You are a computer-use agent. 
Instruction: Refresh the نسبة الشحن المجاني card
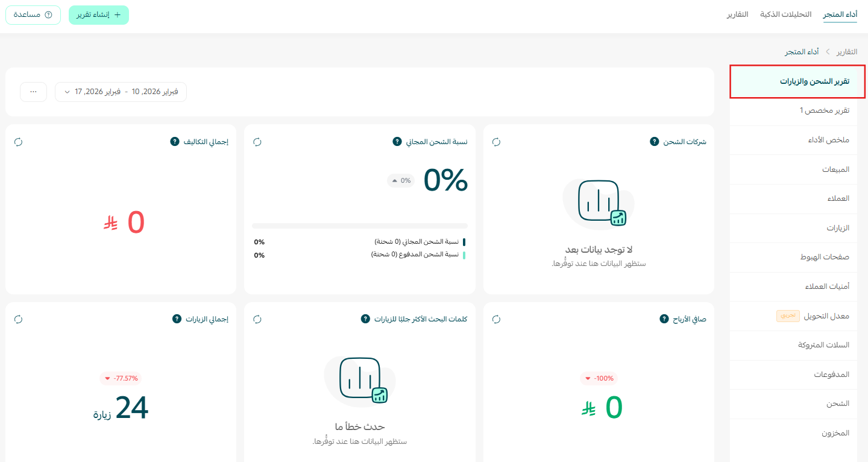257,142
